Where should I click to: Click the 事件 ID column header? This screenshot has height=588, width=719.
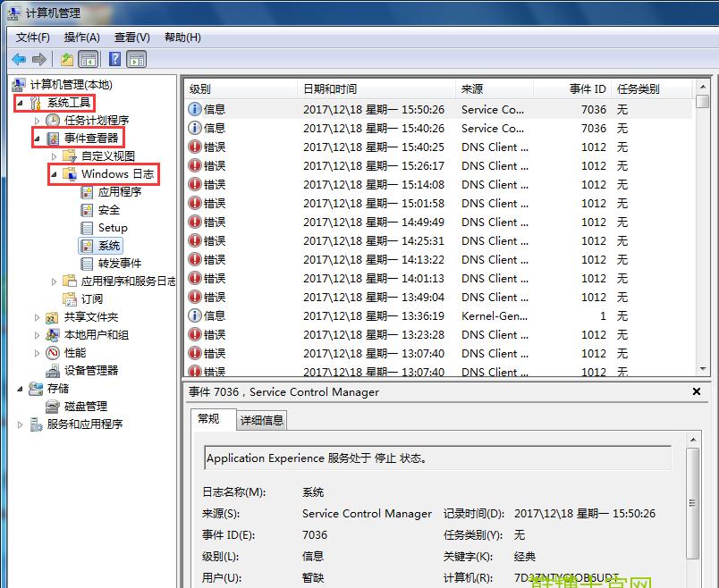[x=588, y=88]
